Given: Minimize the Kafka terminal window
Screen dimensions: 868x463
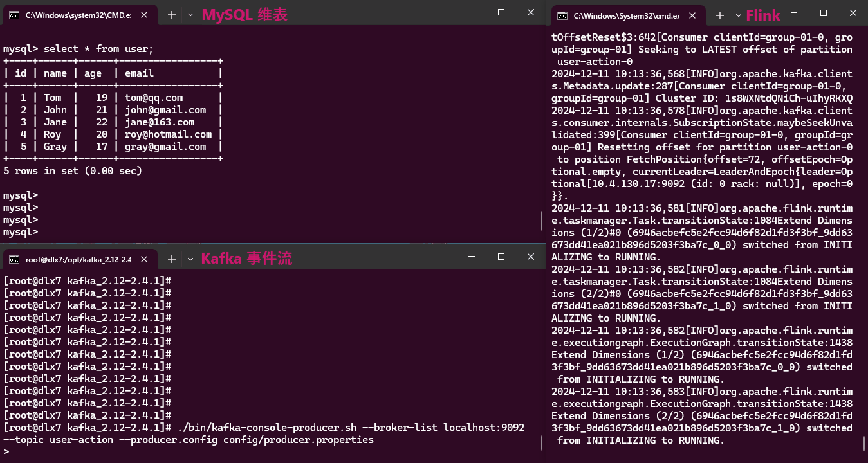Looking at the screenshot, I should coord(472,257).
